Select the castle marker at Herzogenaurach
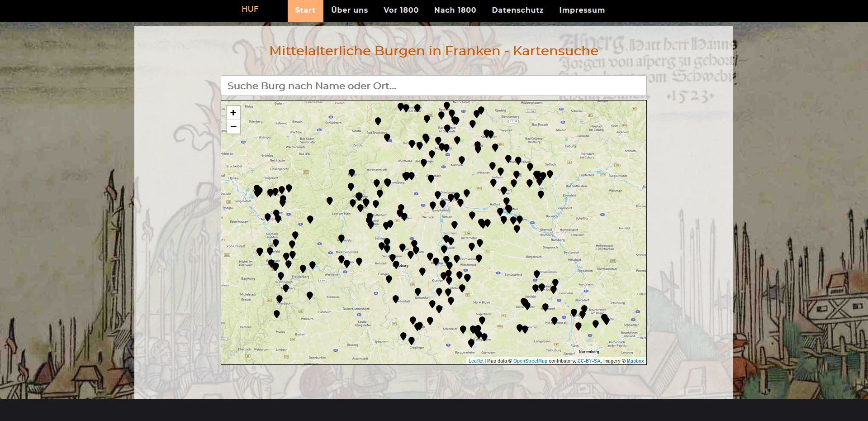 pyautogui.click(x=555, y=321)
